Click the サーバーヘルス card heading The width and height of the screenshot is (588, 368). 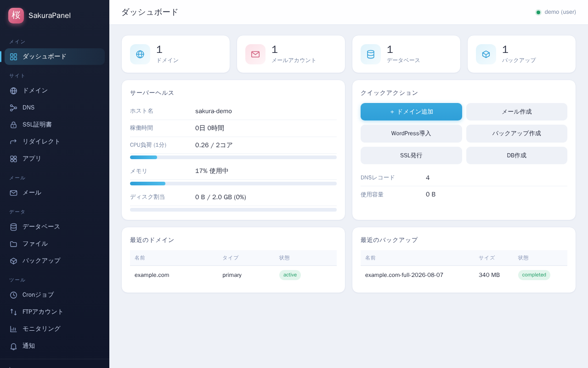(x=152, y=93)
